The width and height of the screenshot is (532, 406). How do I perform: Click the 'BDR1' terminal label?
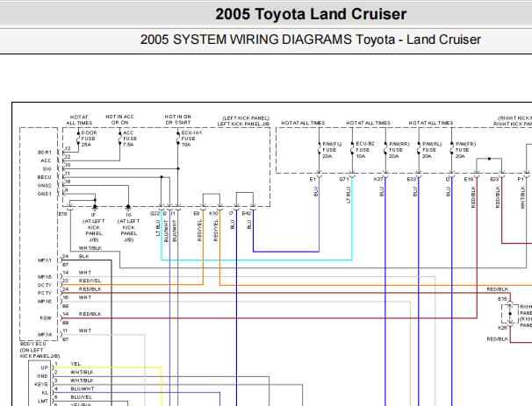pos(45,153)
